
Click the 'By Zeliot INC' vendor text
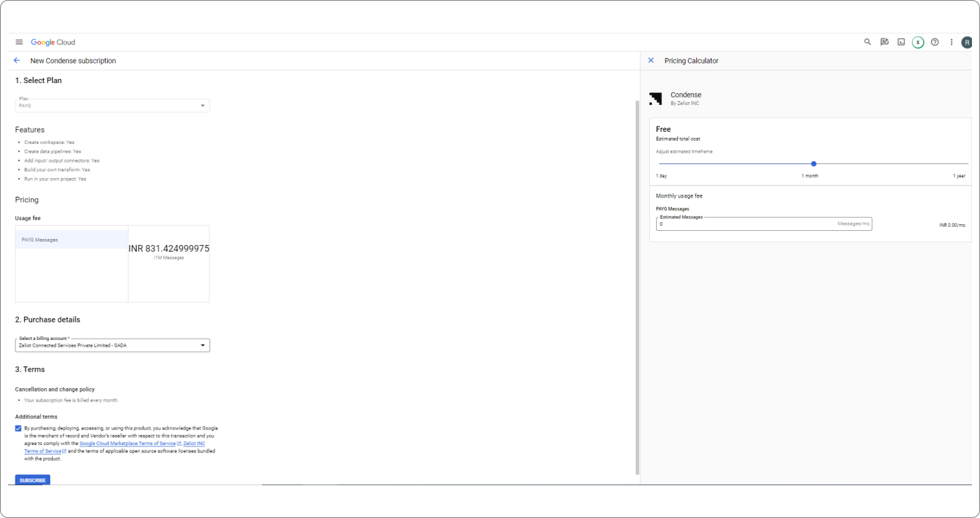tap(685, 103)
